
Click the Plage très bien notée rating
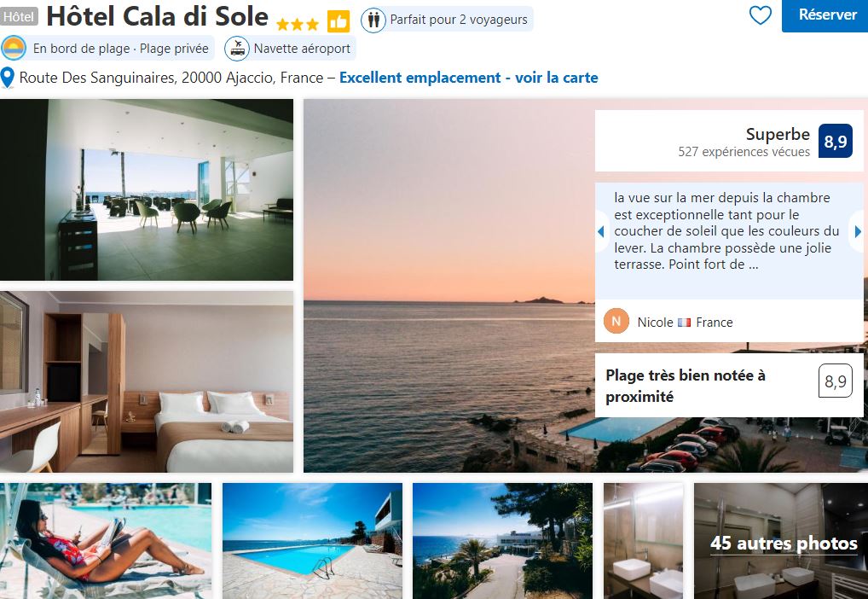729,385
